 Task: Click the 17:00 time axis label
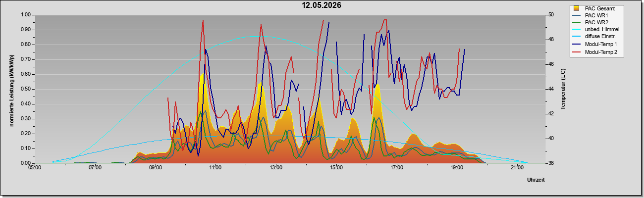click(x=396, y=168)
